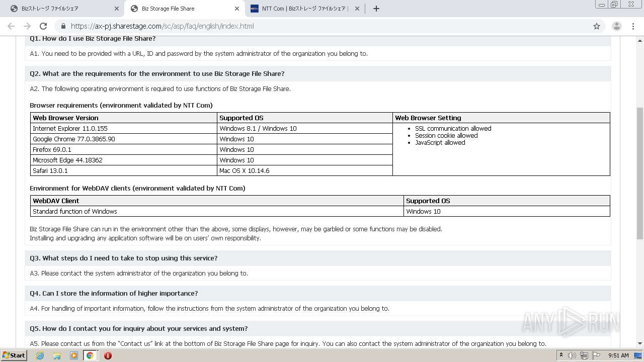Click the Q1 'How do I use' heading

click(93, 39)
